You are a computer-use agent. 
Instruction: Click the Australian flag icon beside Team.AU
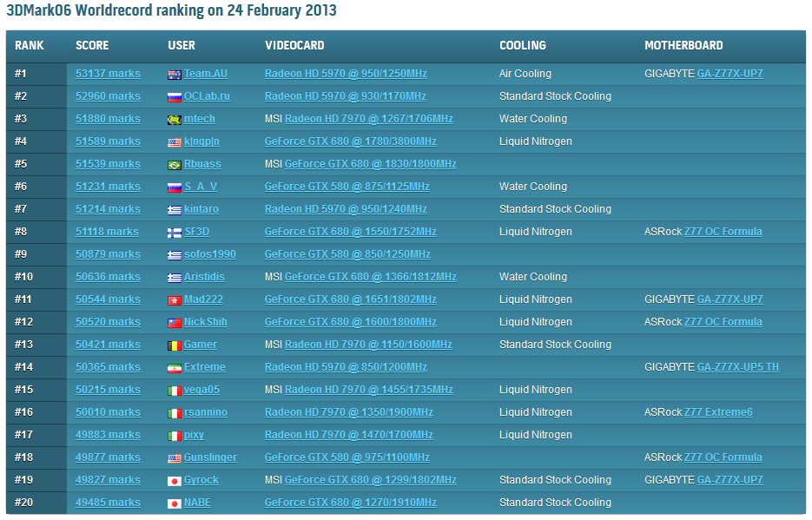(x=174, y=75)
